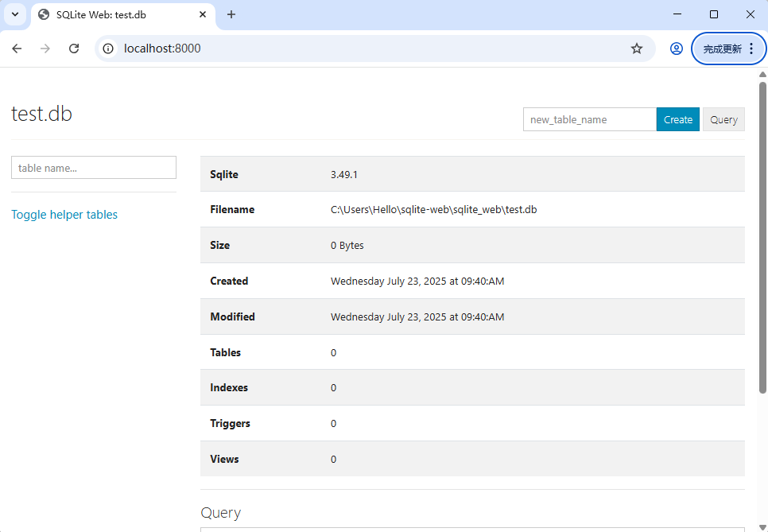Open a new browser tab
Image resolution: width=768 pixels, height=532 pixels.
(231, 14)
